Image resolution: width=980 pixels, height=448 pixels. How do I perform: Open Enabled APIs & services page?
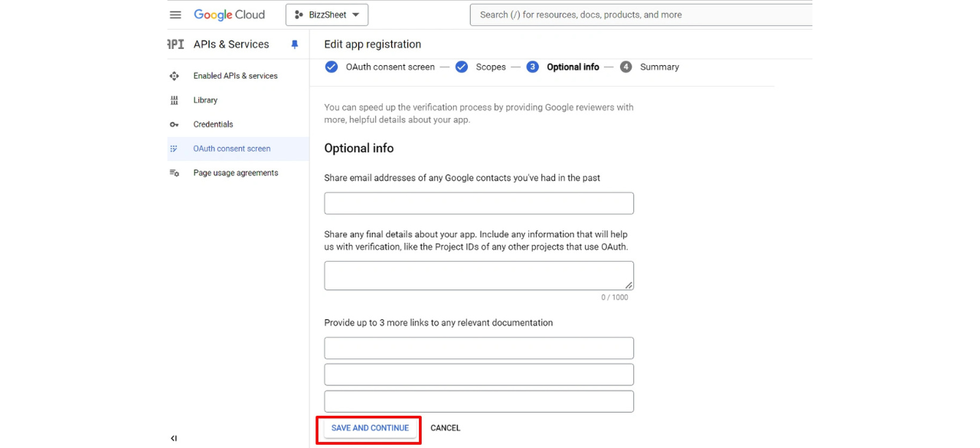(235, 76)
